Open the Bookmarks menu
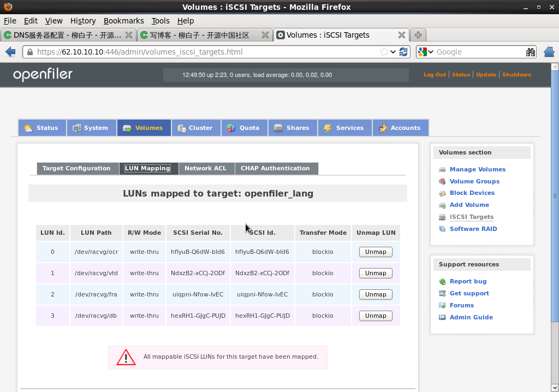559x392 pixels. click(123, 21)
